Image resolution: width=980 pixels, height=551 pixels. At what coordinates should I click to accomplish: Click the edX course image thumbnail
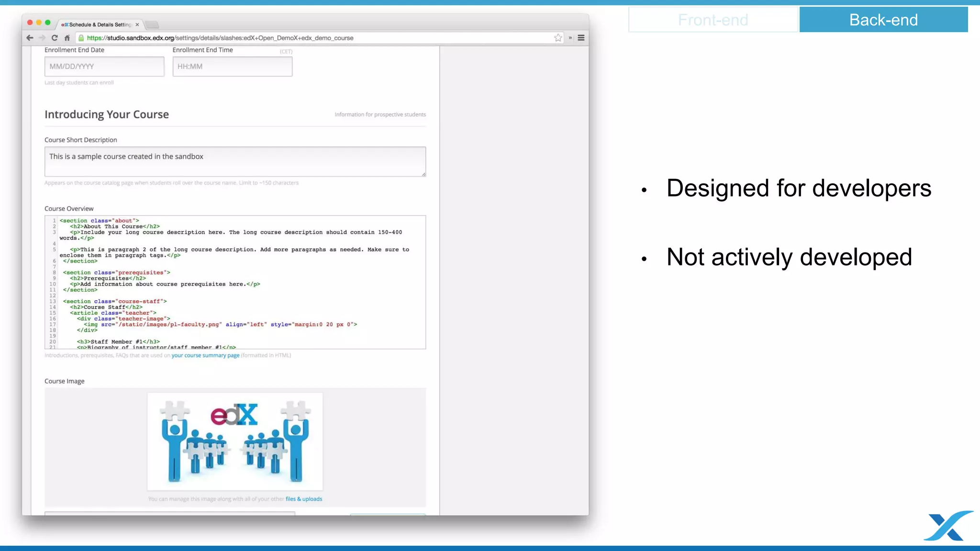pos(235,441)
